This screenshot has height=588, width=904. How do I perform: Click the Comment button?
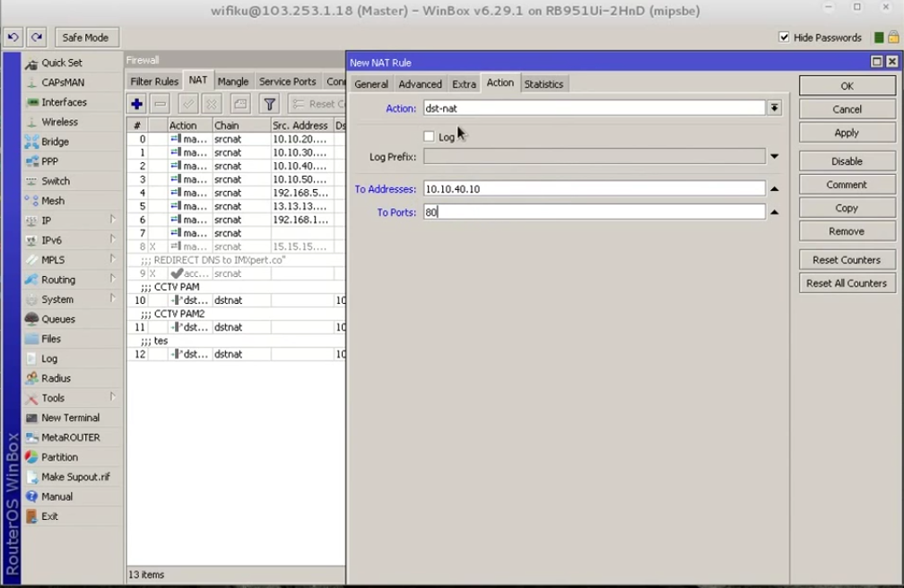point(847,185)
